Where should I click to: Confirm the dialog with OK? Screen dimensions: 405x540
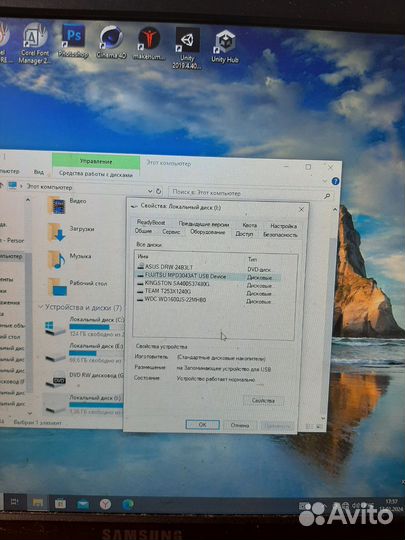point(202,425)
